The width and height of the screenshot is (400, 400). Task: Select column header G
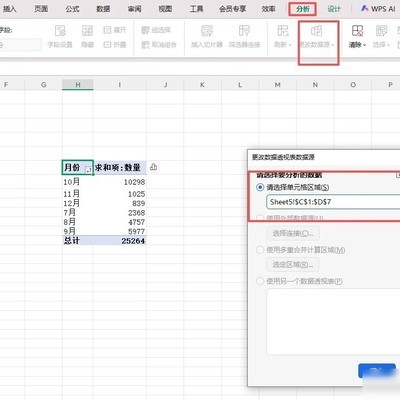(43, 85)
